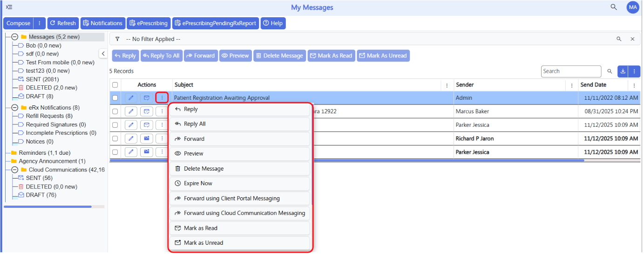Click edit pencil on the Richard P Jaron row

131,138
